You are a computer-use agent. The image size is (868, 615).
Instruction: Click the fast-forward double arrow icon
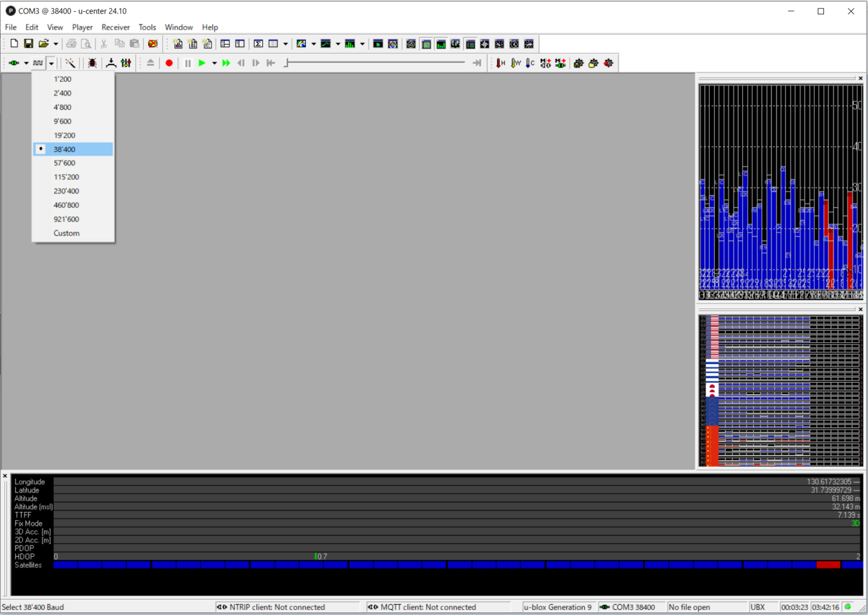coord(226,63)
